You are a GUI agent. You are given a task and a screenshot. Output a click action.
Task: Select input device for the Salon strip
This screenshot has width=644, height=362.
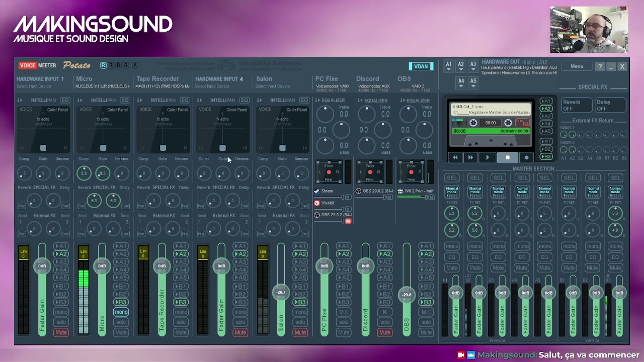pyautogui.click(x=272, y=86)
